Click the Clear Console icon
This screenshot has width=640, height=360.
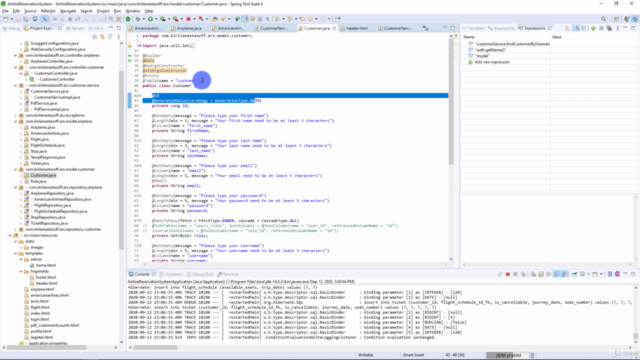533,274
